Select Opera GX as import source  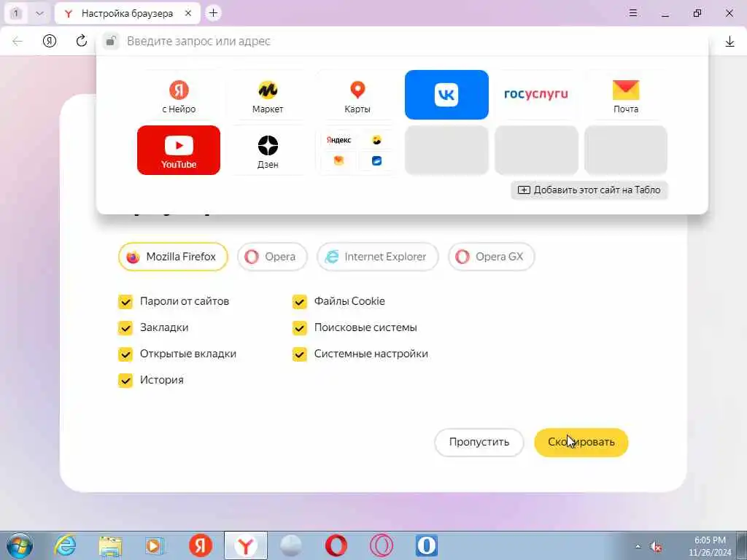point(491,257)
